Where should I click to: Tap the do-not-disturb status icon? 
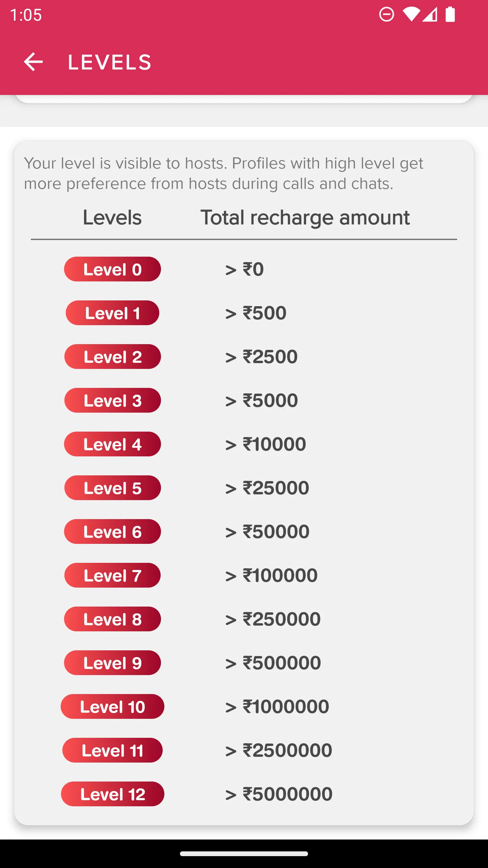(386, 15)
